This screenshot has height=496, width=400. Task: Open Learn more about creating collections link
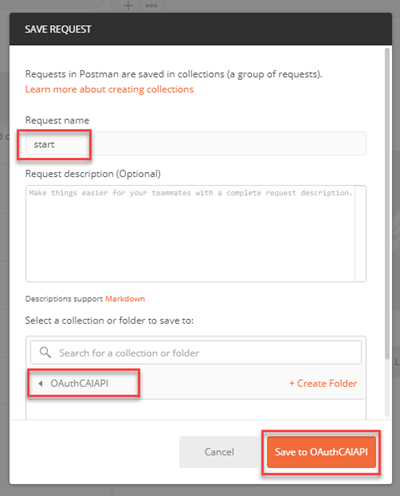tap(109, 89)
